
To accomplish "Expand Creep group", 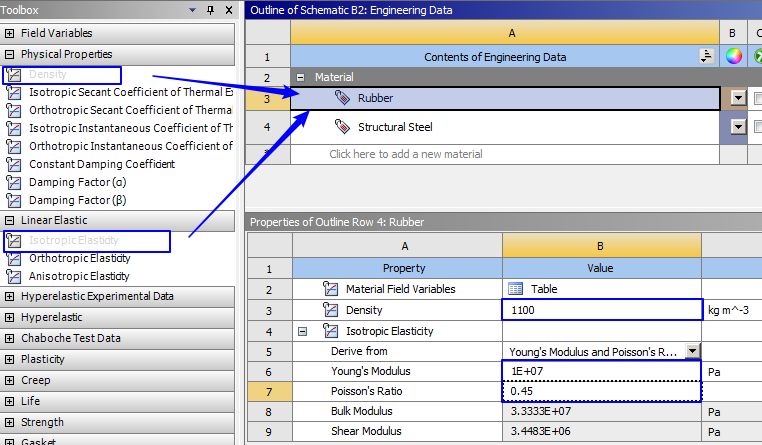I will pyautogui.click(x=9, y=380).
